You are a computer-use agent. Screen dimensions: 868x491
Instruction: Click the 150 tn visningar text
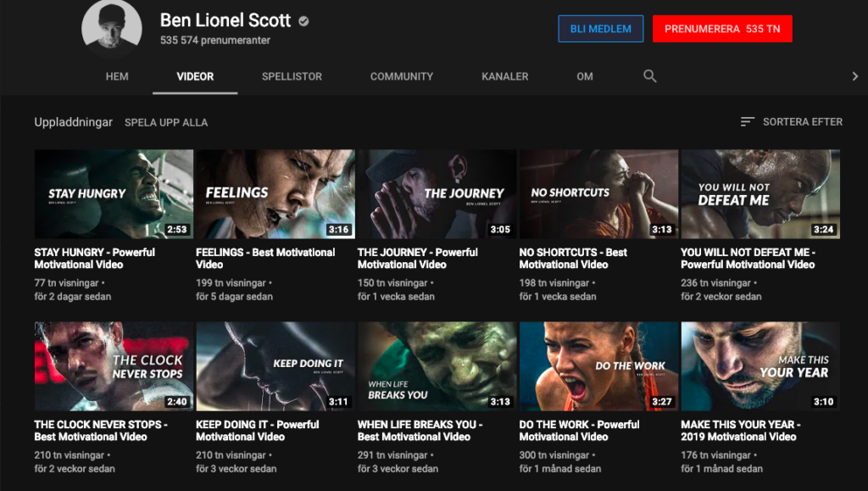[392, 283]
